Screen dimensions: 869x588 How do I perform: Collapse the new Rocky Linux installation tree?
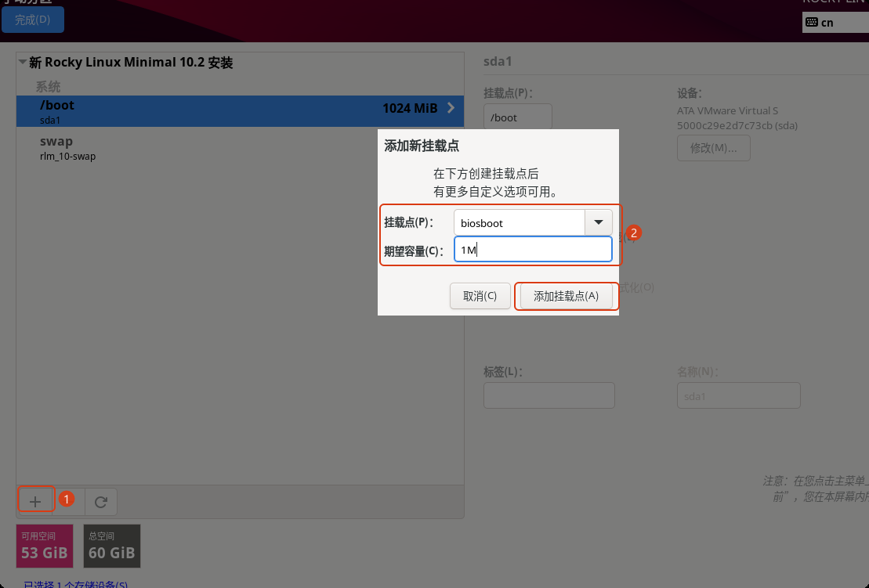23,62
